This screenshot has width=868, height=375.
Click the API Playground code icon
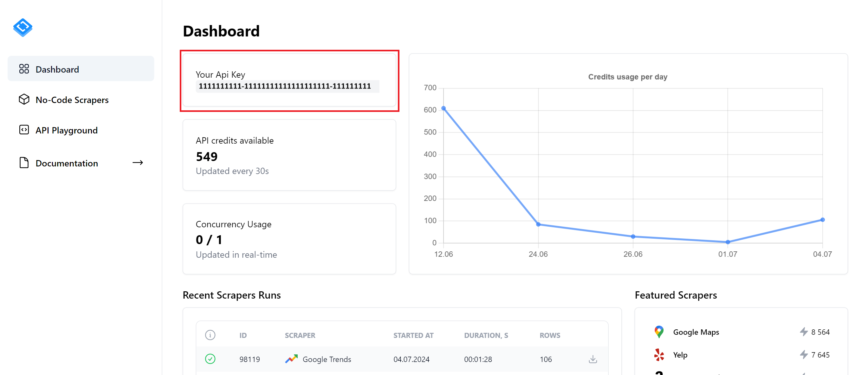(24, 130)
